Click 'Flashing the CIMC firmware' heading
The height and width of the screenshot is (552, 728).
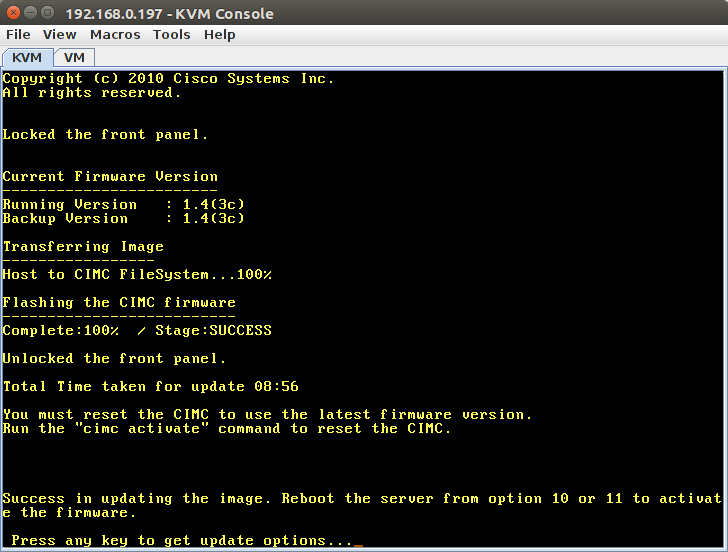(x=119, y=302)
